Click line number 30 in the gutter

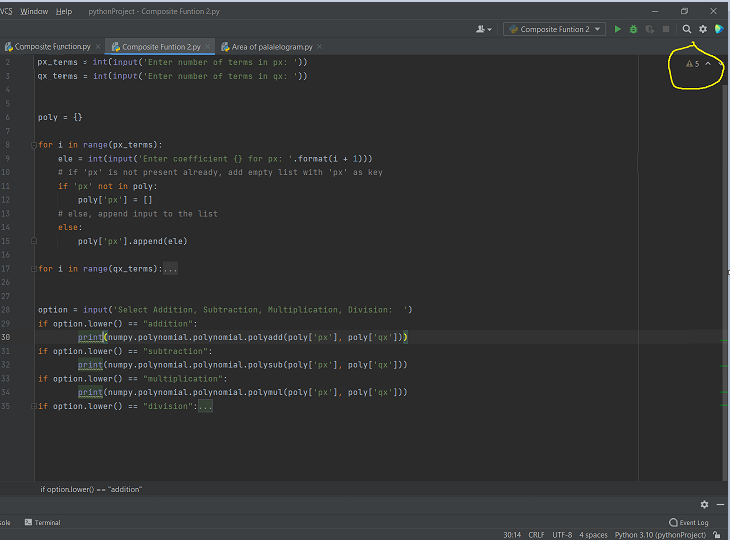pyautogui.click(x=6, y=337)
